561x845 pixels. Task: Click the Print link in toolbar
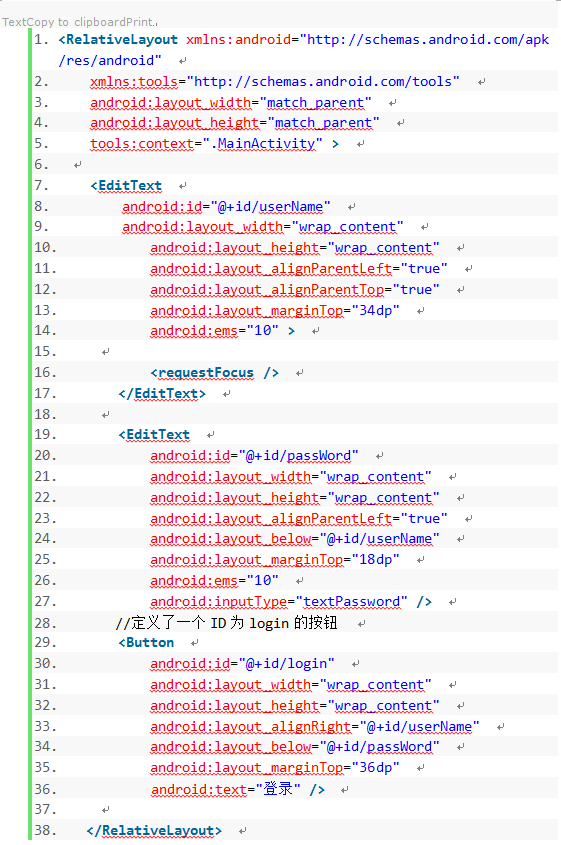pos(140,22)
